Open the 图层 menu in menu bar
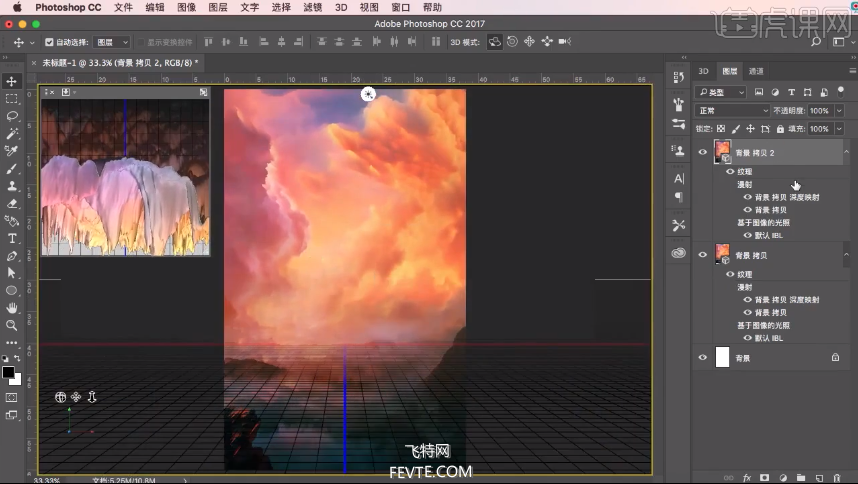The width and height of the screenshot is (858, 484). [x=218, y=7]
